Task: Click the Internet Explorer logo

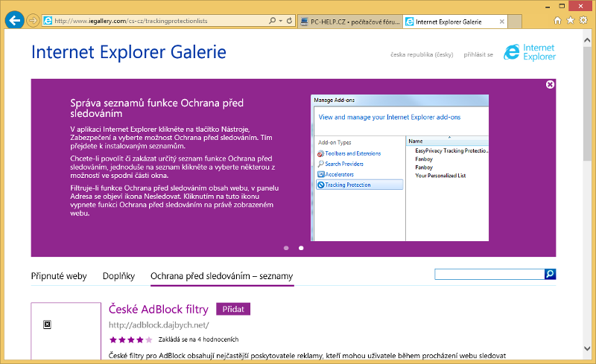Action: tap(530, 52)
